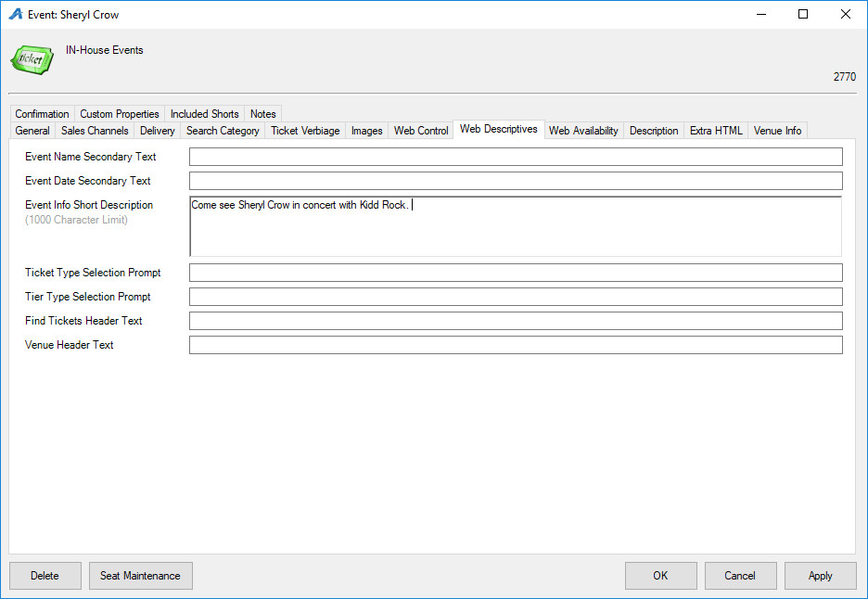This screenshot has height=599, width=868.
Task: Click the '(1000 Character Limit)' note
Action: [x=76, y=220]
